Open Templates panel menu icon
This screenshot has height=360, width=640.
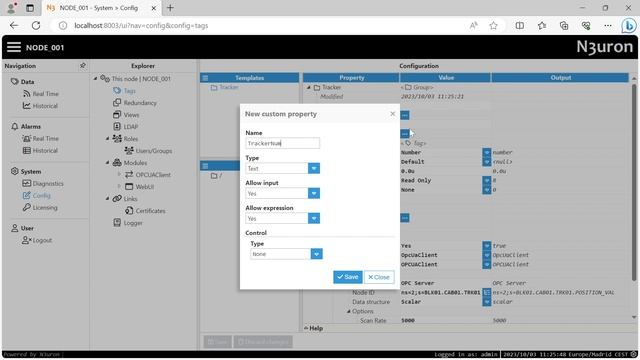pos(205,78)
